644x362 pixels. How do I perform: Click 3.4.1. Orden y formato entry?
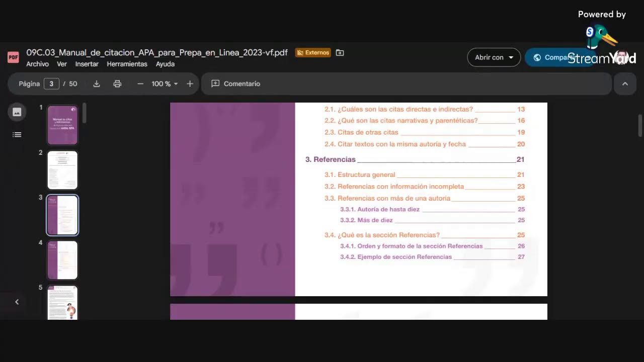tap(433, 246)
